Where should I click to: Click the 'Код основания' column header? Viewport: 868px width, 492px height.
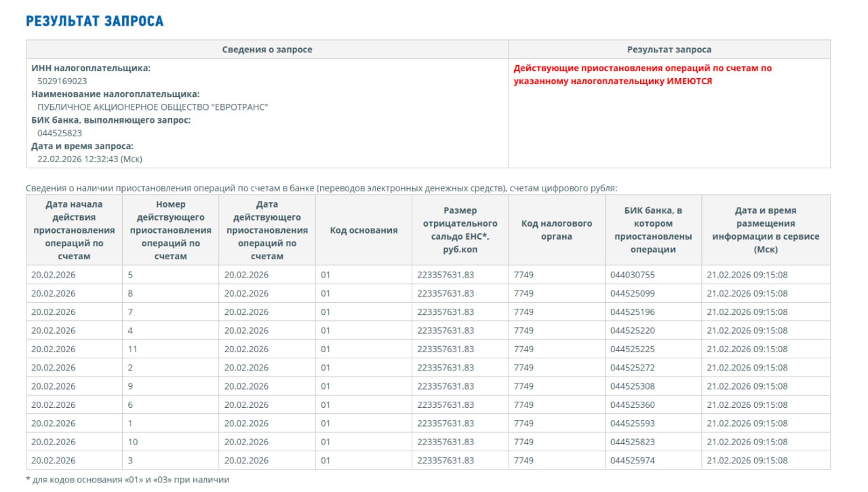pyautogui.click(x=363, y=230)
